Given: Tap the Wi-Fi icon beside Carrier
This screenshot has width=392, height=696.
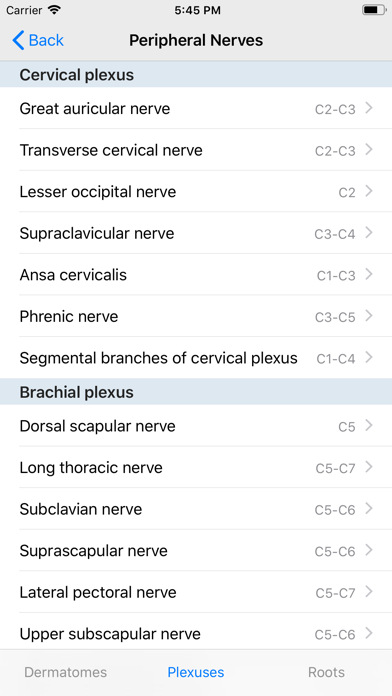Looking at the screenshot, I should pyautogui.click(x=54, y=10).
